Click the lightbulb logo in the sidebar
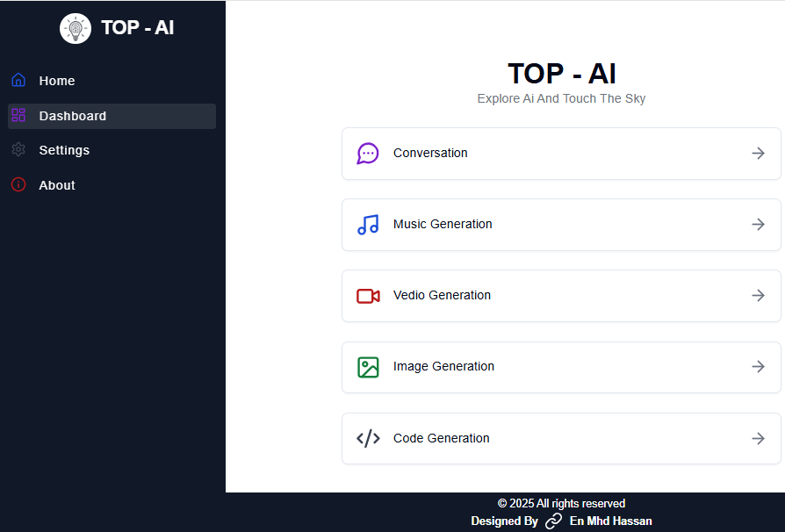This screenshot has width=785, height=532. [x=76, y=28]
